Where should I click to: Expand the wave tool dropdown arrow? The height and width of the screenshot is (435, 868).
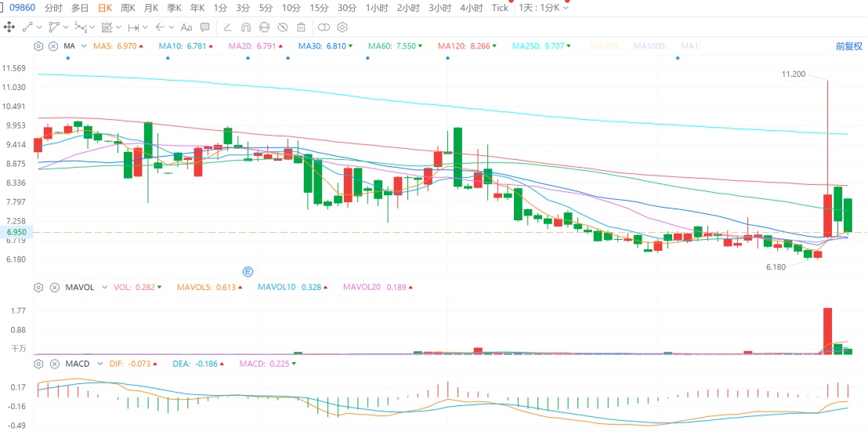93,27
